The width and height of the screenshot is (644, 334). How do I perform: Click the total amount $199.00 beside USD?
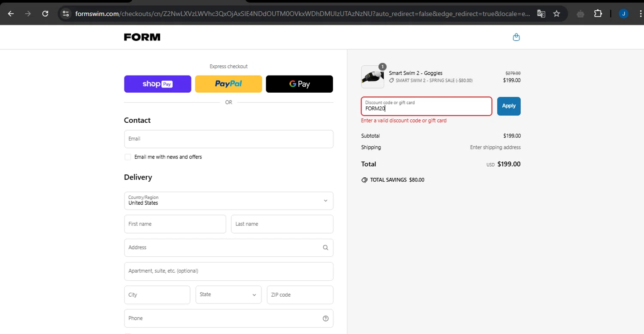[509, 164]
